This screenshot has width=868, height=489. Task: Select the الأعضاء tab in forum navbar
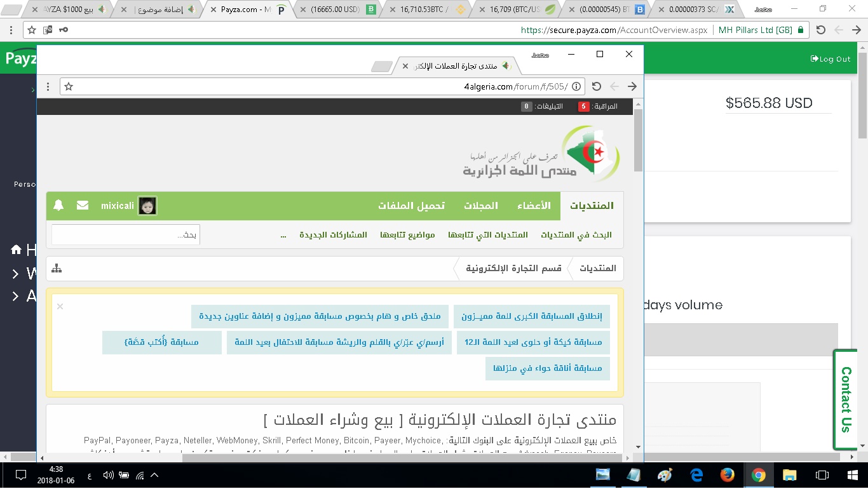click(x=533, y=206)
